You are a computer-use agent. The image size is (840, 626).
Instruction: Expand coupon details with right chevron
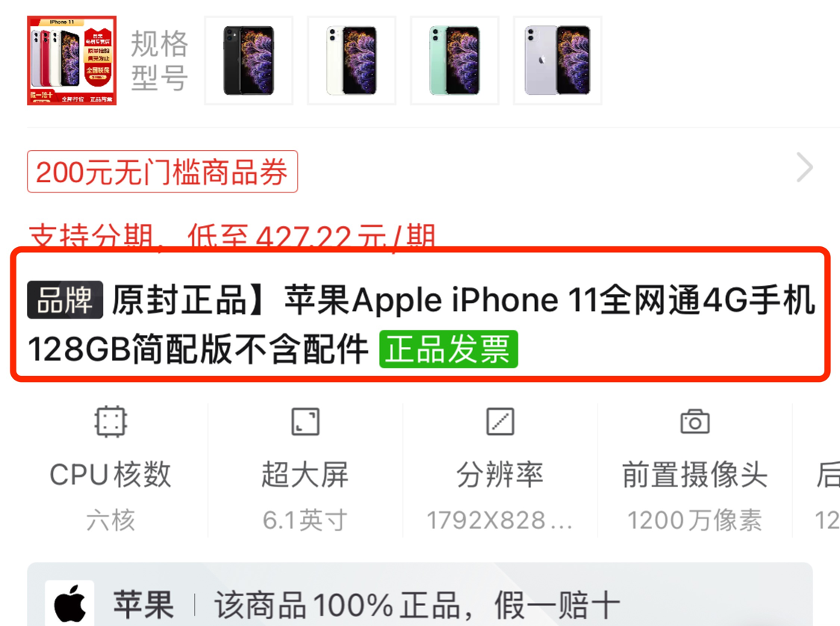(x=804, y=168)
